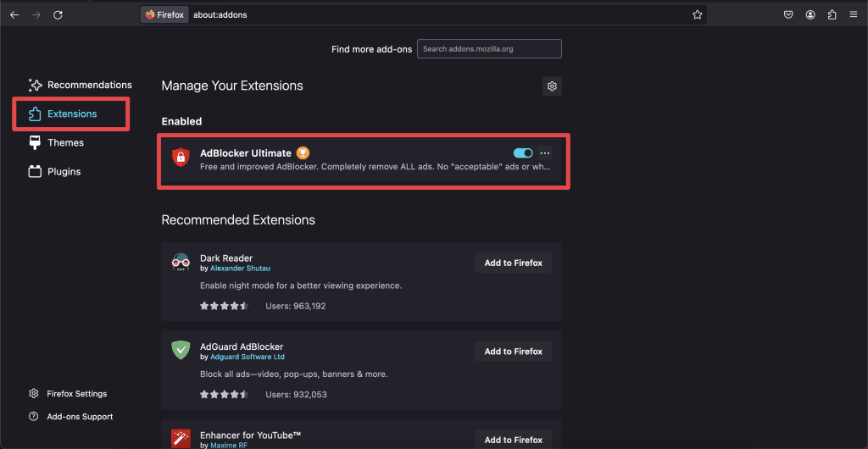This screenshot has width=868, height=449.
Task: Select the Extensions sidebar category
Action: (x=71, y=114)
